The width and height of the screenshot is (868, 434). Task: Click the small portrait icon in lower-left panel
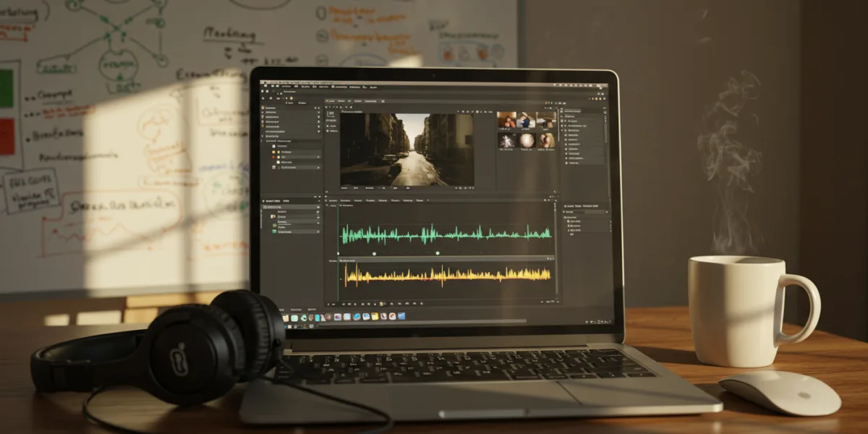pos(273,216)
